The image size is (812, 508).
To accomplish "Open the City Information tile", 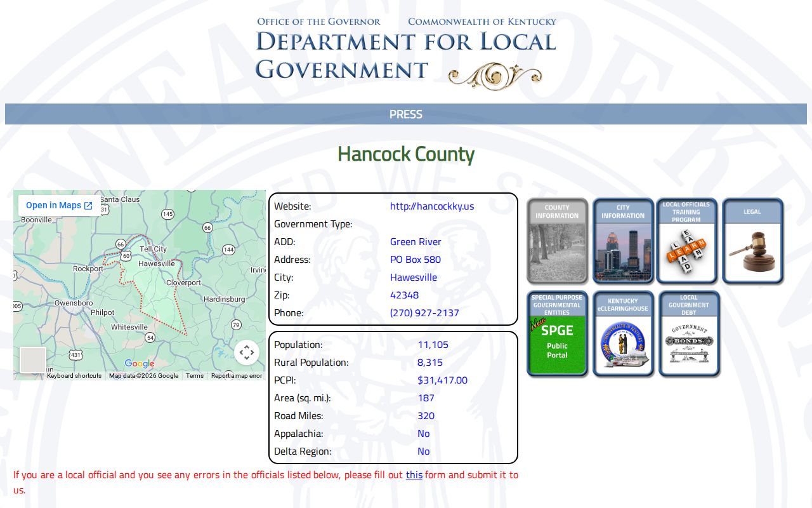I will 623,241.
